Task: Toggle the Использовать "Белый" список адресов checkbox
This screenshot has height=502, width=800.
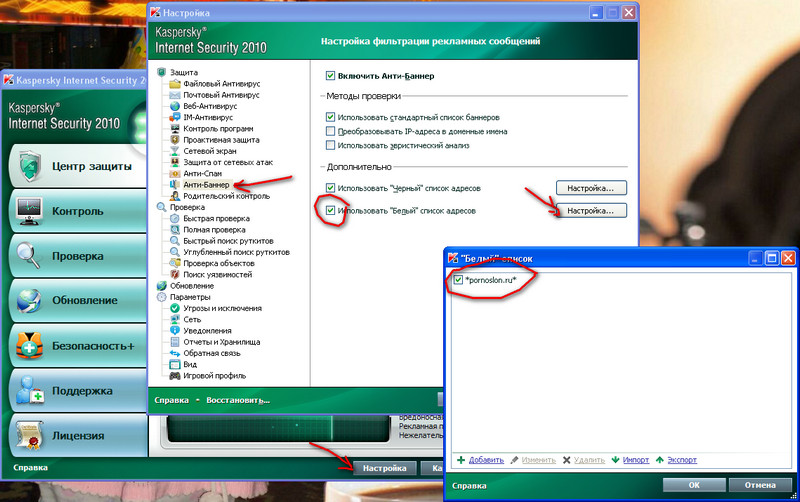Action: (x=330, y=211)
